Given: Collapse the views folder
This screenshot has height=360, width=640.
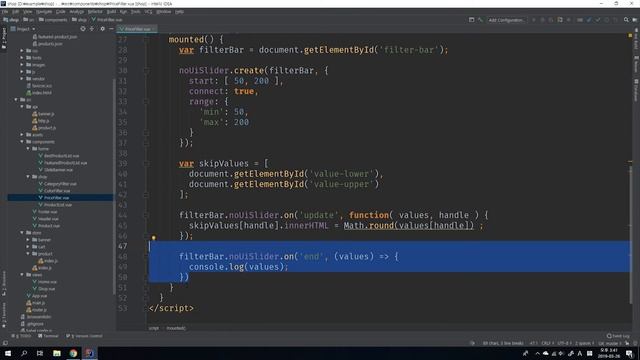Looking at the screenshot, I should pyautogui.click(x=22, y=275).
